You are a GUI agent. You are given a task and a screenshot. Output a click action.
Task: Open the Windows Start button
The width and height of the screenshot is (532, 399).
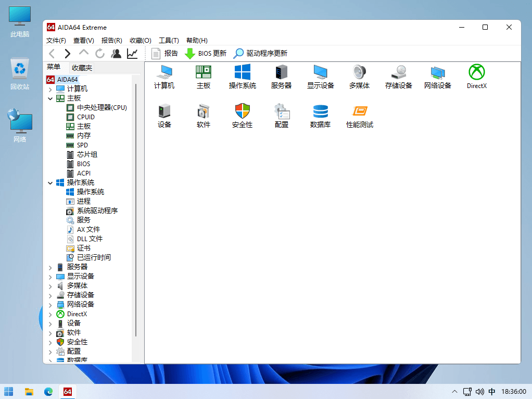coord(9,392)
